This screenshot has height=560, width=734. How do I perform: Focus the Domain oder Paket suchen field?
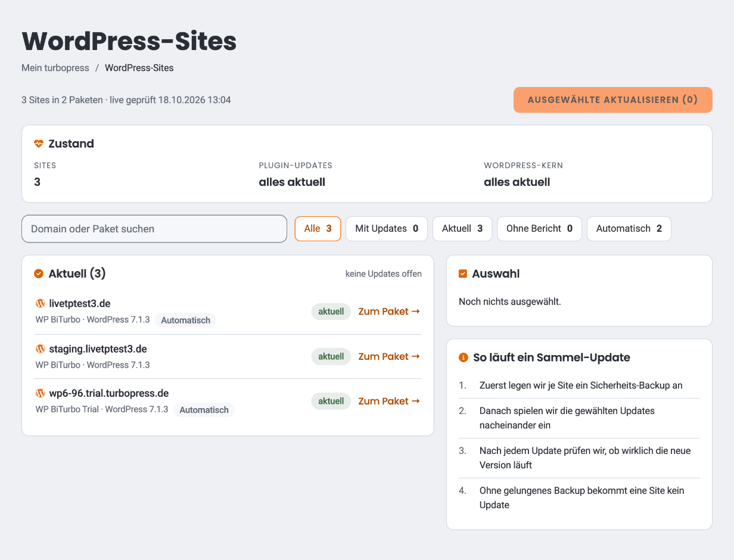point(154,229)
